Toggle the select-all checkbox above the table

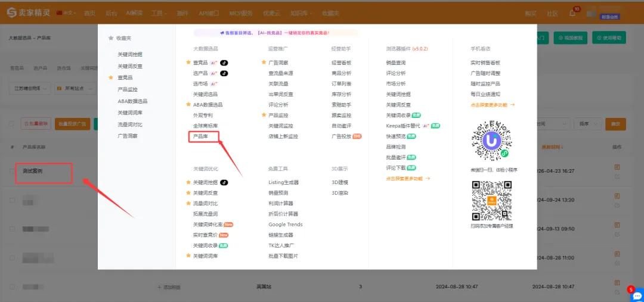pyautogui.click(x=12, y=124)
